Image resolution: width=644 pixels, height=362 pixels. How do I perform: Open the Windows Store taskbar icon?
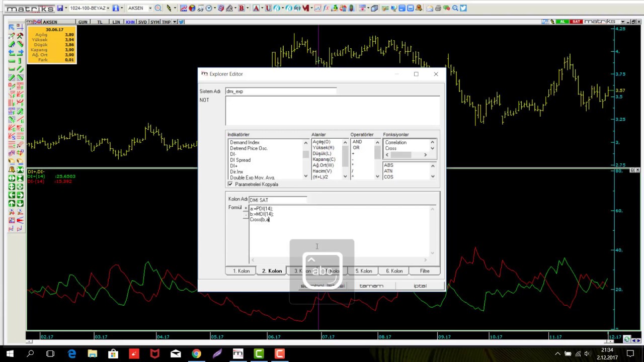(x=113, y=354)
